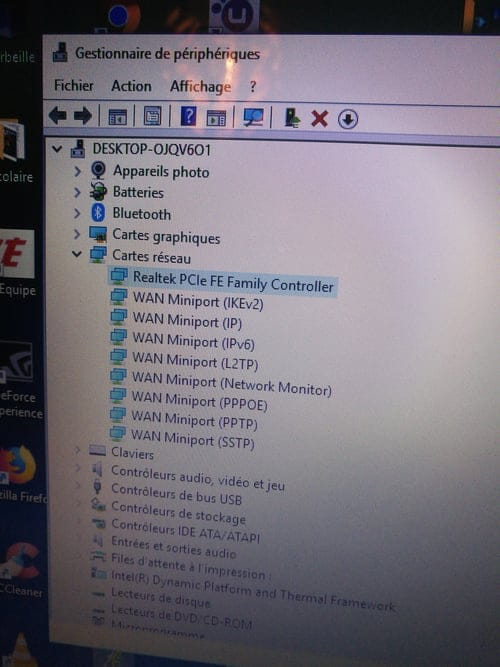Open CCleaner desktop shortcut
500x667 pixels.
point(21,570)
